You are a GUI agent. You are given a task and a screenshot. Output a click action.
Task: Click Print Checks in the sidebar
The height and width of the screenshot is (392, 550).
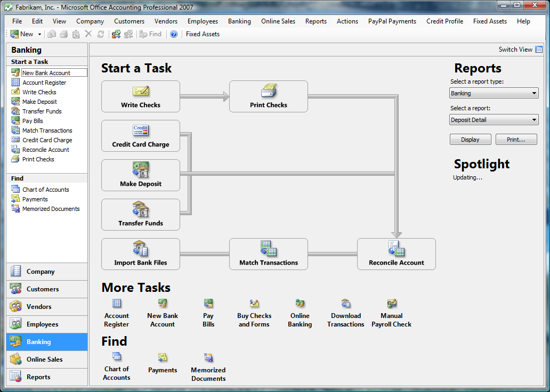pos(38,159)
